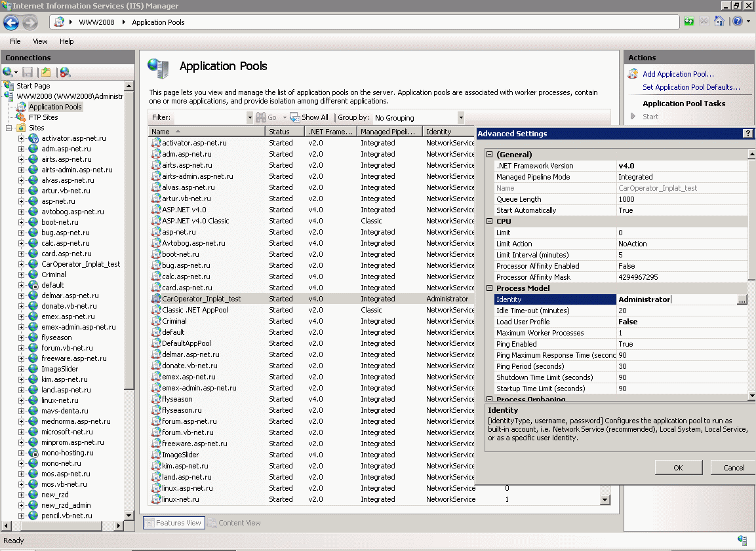Click the Show All filter icon

click(x=295, y=117)
